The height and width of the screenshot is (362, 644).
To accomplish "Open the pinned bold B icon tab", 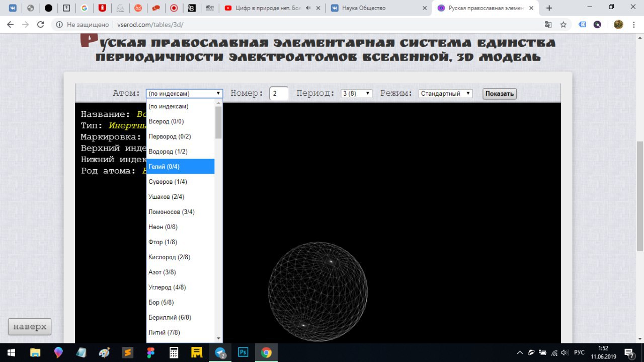I will coord(192,8).
